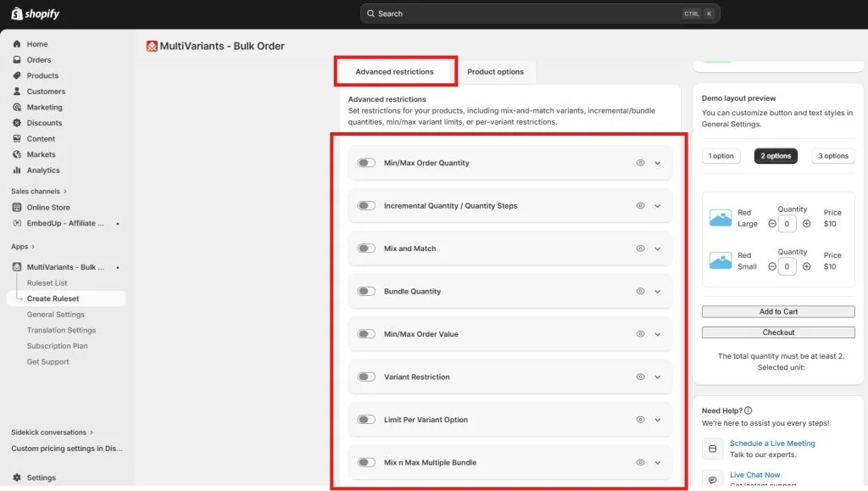Click the Content icon in sidebar
This screenshot has height=491, width=868.
[x=17, y=138]
